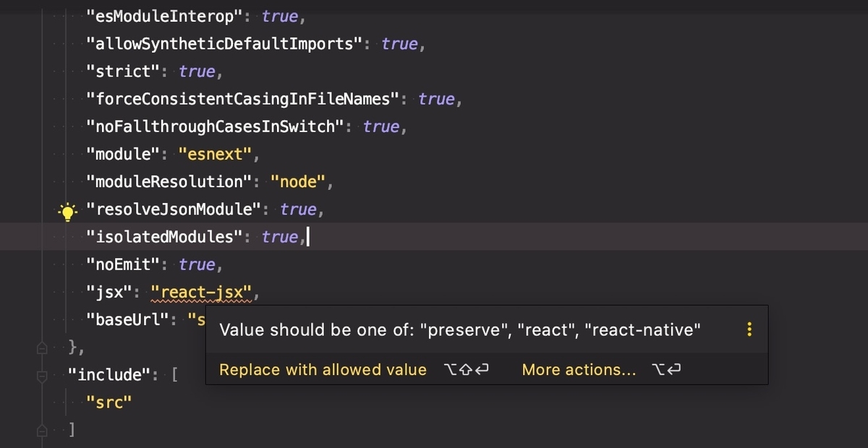Screen dimensions: 868x448
Task: Click the "esnext" module value
Action: coord(215,155)
